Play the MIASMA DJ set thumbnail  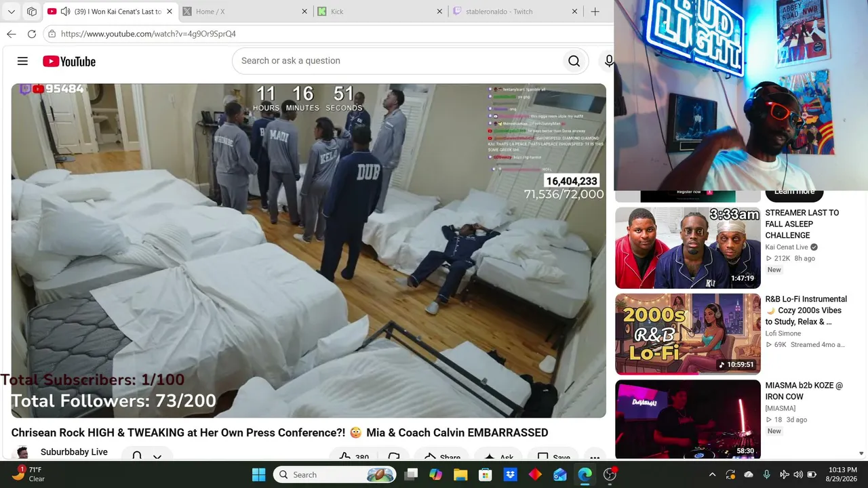688,420
